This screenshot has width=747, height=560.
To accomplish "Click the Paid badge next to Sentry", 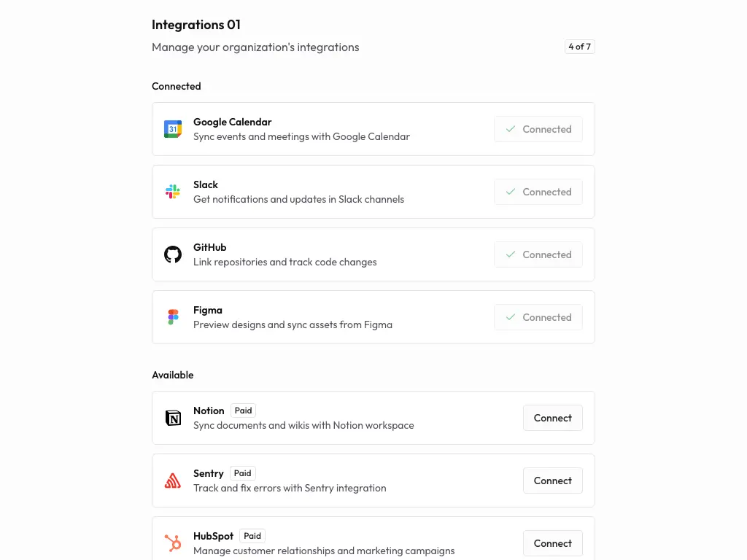I will (x=242, y=472).
